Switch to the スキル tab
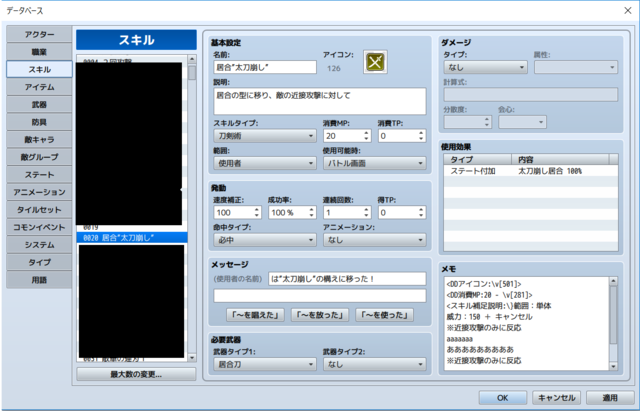The width and height of the screenshot is (640, 411). [39, 70]
